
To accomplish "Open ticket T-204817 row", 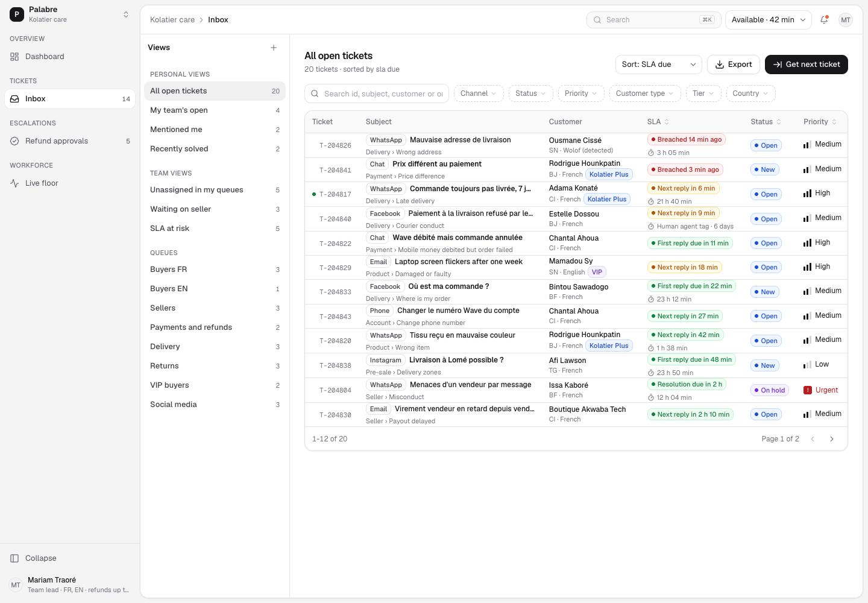I will pyautogui.click(x=576, y=194).
